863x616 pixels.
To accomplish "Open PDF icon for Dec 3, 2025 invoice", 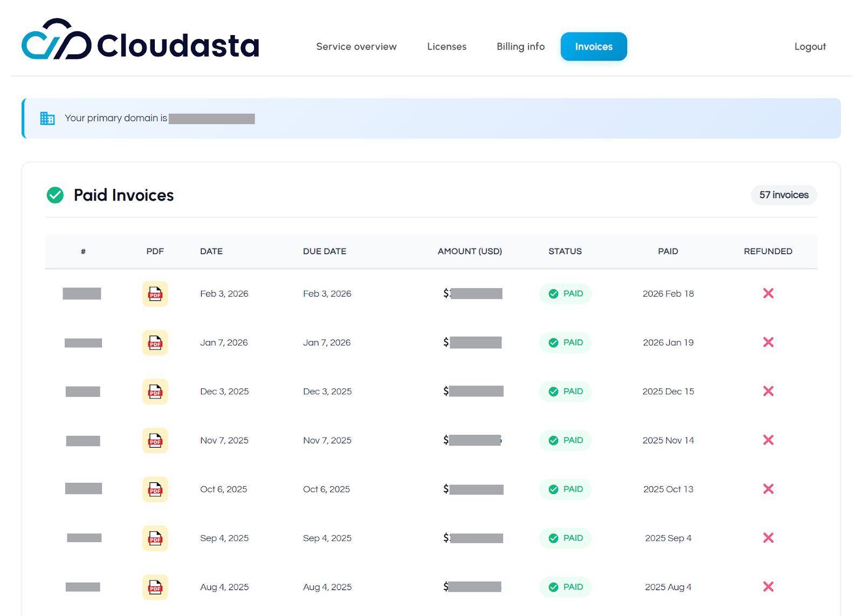I will coord(155,392).
